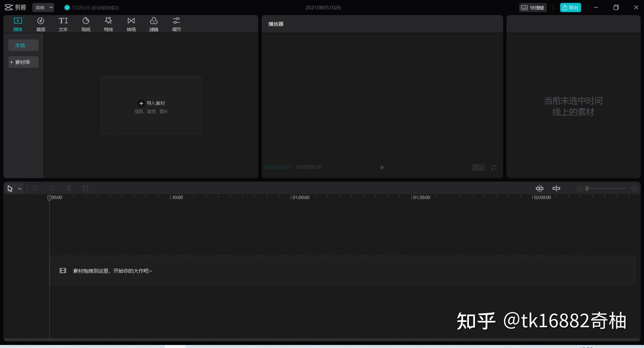
Task: Click the auto-save success checkmark icon
Action: point(67,7)
